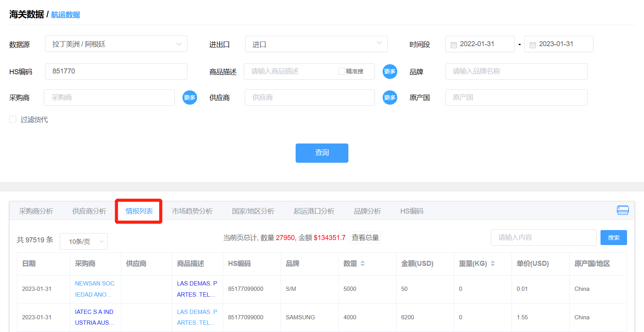Click the page total amount $134351.7

[x=330, y=238]
